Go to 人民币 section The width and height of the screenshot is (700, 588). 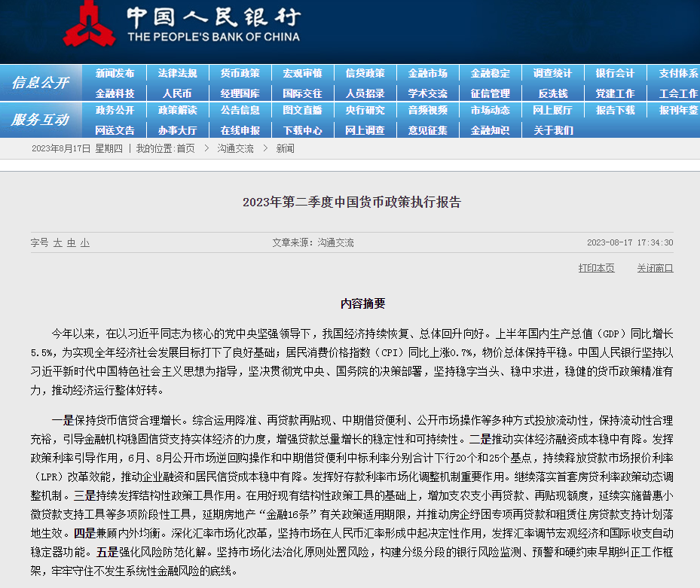(x=177, y=93)
